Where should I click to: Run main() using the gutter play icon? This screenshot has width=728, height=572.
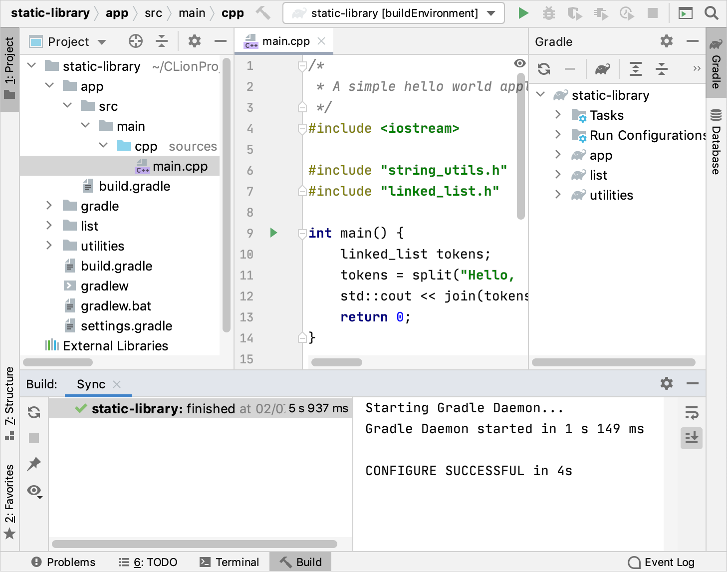pyautogui.click(x=273, y=233)
